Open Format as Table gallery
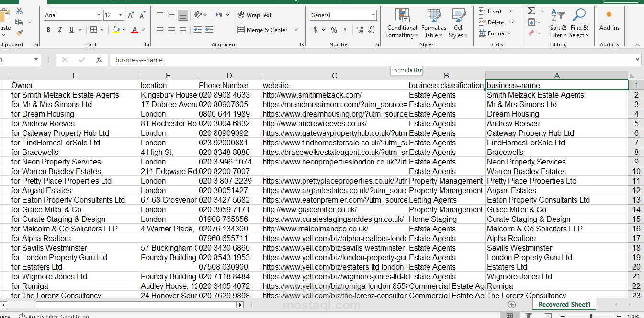 (434, 23)
